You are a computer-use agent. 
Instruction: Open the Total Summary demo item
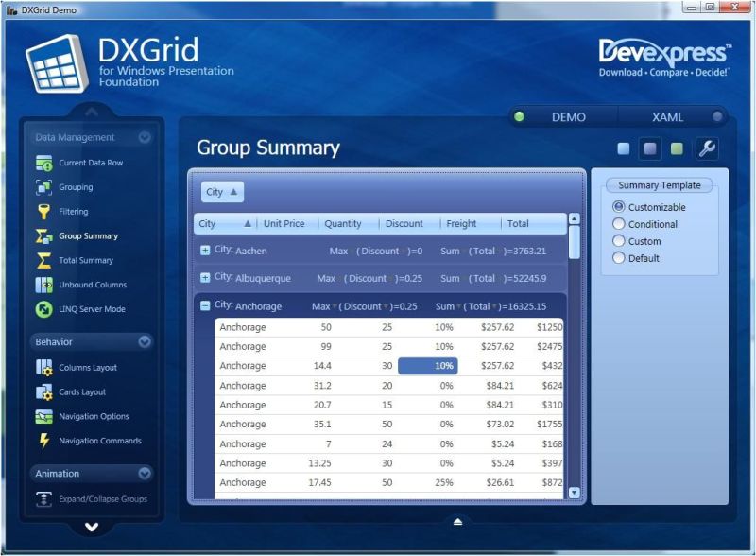[86, 260]
